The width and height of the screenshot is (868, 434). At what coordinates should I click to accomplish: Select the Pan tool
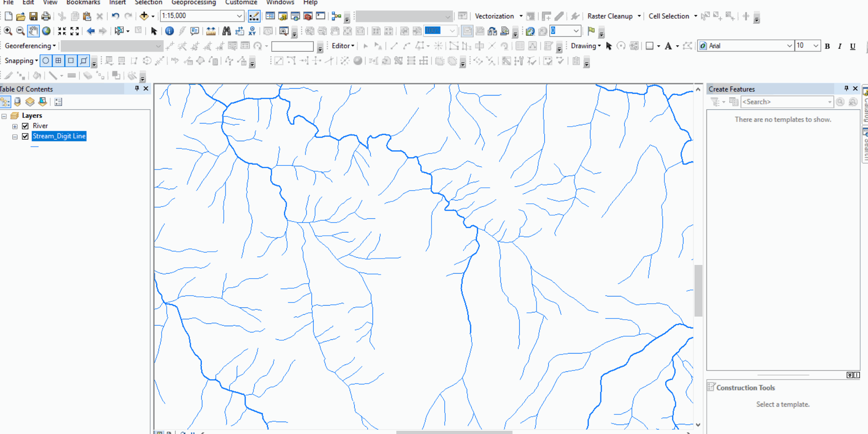pos(33,31)
